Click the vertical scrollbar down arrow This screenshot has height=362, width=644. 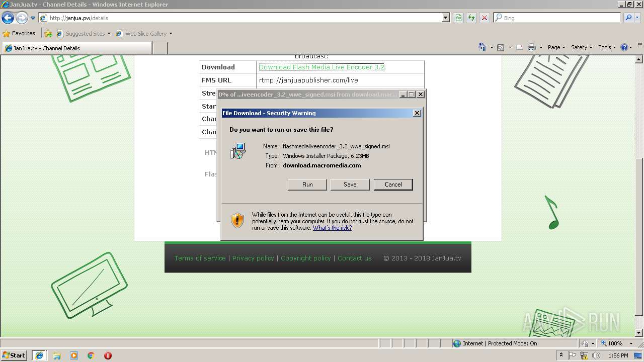coord(639,333)
